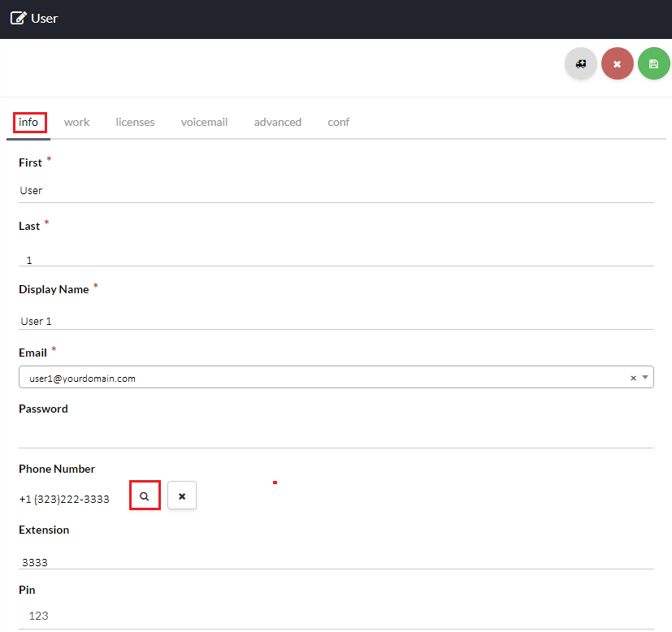This screenshot has height=632, width=672.
Task: Select the info tab
Action: [28, 122]
